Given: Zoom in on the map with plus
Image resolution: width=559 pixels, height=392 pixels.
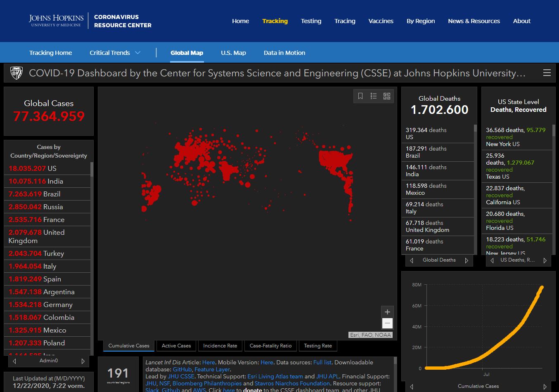Looking at the screenshot, I should click(x=387, y=312).
